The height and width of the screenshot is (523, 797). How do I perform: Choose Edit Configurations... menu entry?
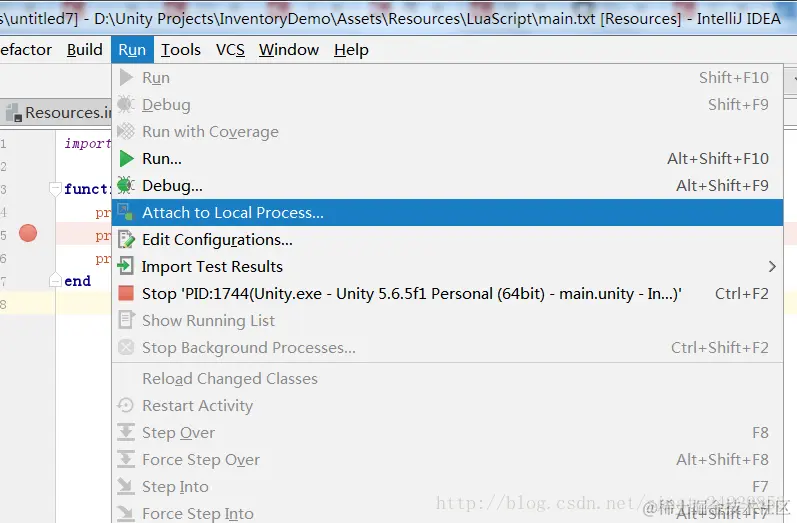pyautogui.click(x=447, y=239)
